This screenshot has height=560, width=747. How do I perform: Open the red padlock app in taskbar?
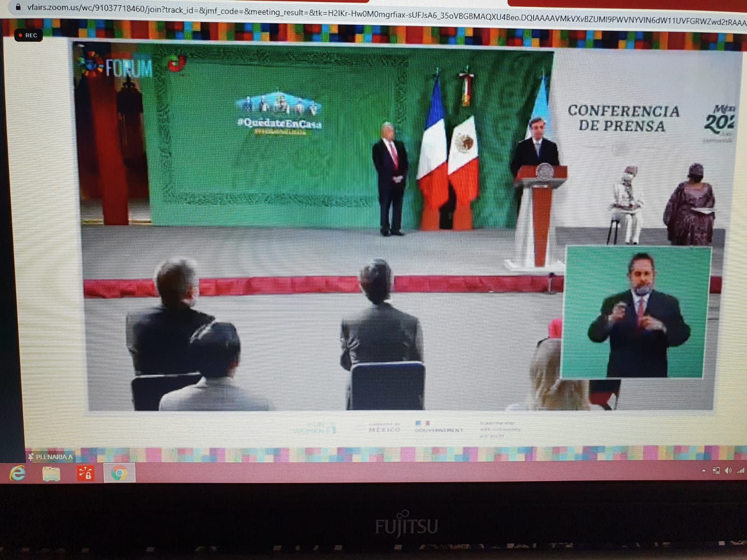click(x=85, y=474)
